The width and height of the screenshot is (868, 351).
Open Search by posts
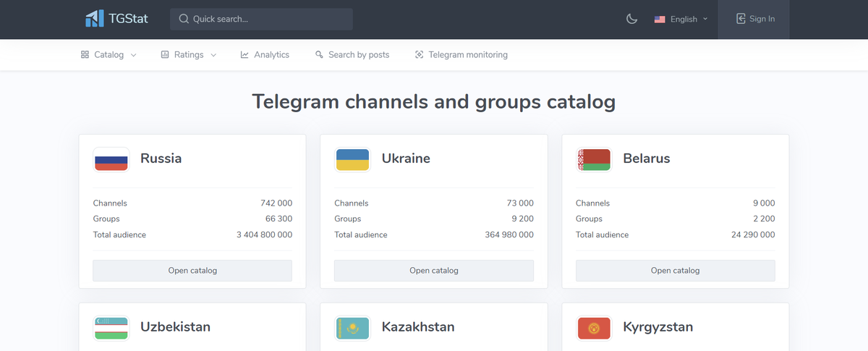352,55
